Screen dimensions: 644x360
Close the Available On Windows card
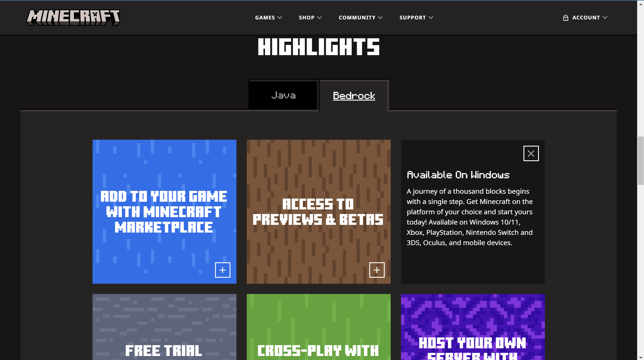531,153
